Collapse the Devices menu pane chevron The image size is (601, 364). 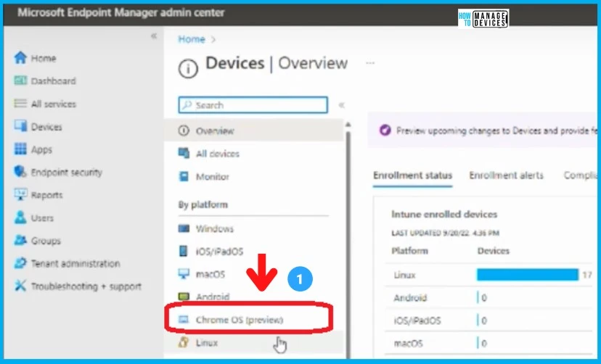pos(342,105)
